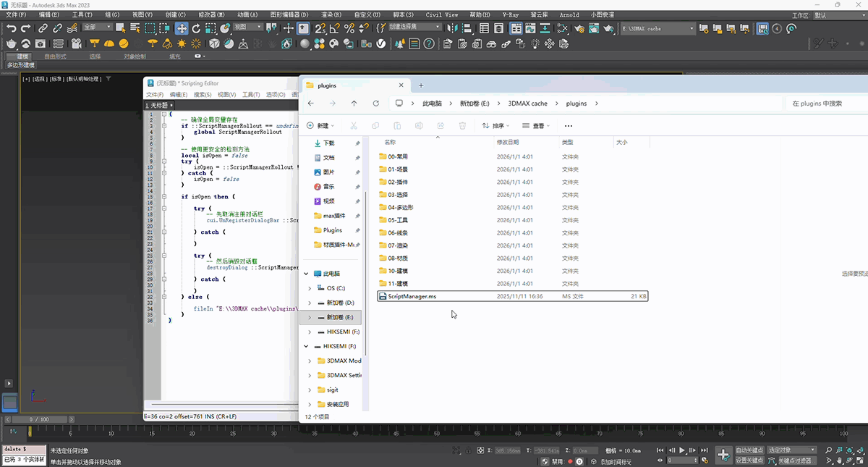Switch to the 自由形式 ribbon tab

pyautogui.click(x=55, y=56)
